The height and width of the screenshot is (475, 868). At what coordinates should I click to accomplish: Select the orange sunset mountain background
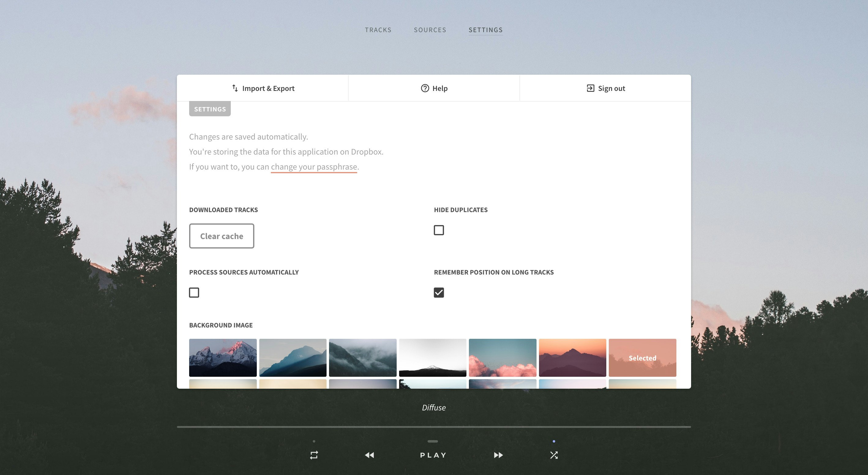[x=572, y=357]
